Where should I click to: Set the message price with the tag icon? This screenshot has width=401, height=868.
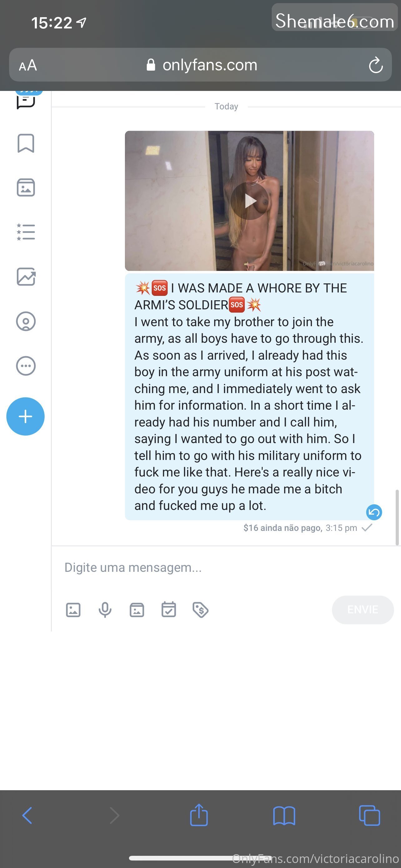[200, 610]
